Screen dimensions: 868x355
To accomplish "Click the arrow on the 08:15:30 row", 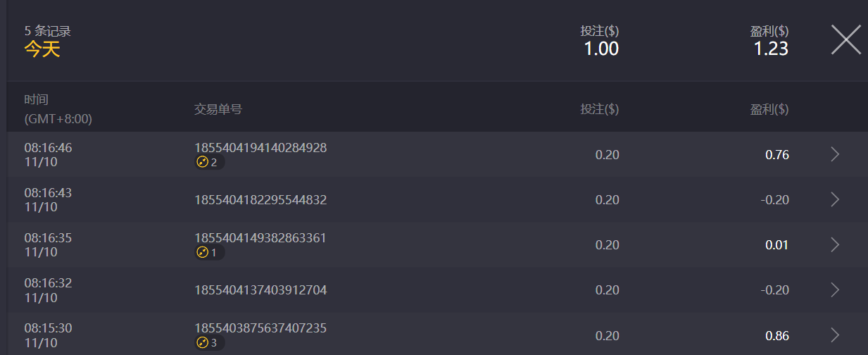I will coord(835,335).
